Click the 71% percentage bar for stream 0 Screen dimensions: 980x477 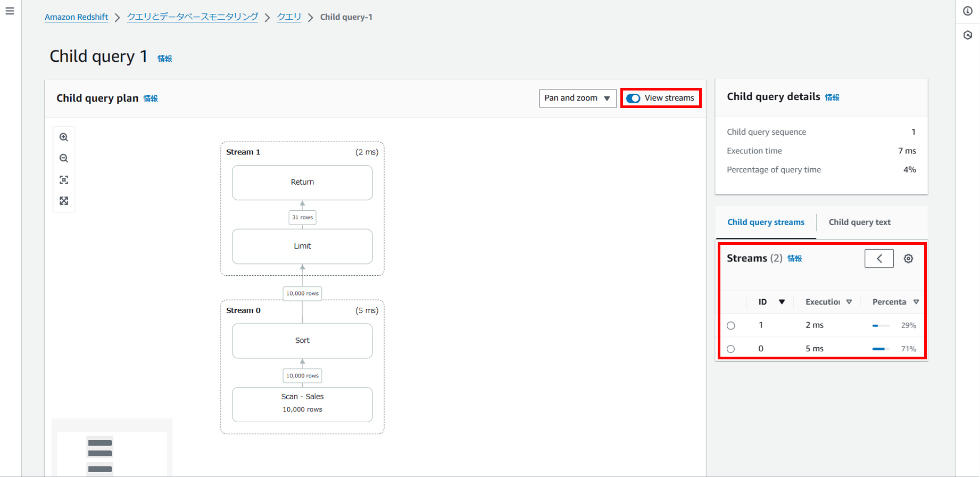click(x=881, y=349)
